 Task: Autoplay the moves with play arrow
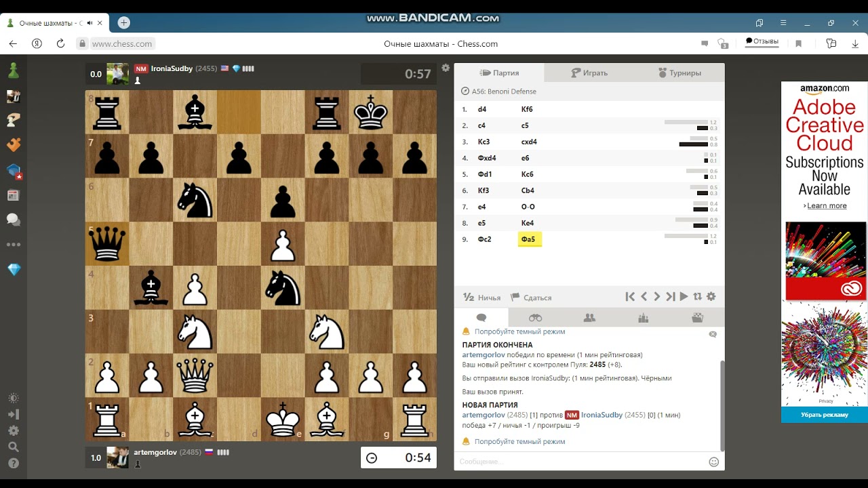[684, 296]
